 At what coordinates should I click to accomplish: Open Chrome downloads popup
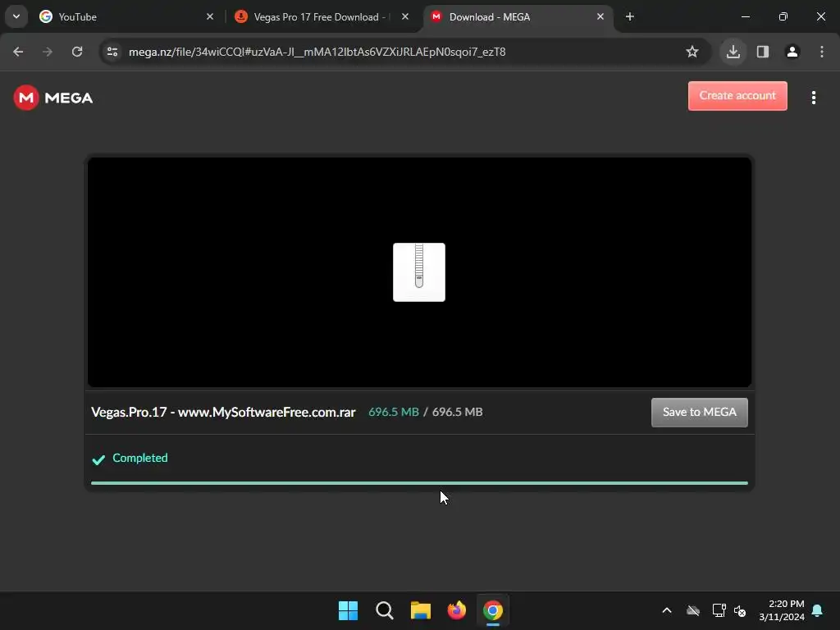point(733,52)
